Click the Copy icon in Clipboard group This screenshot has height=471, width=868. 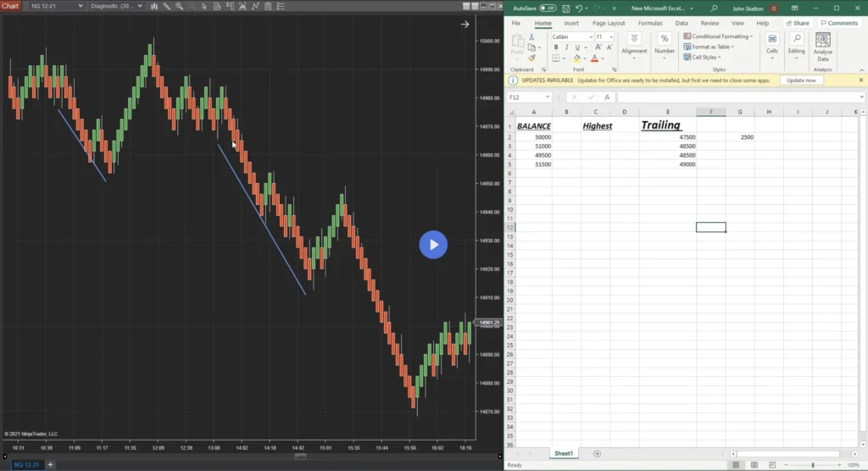click(x=532, y=47)
